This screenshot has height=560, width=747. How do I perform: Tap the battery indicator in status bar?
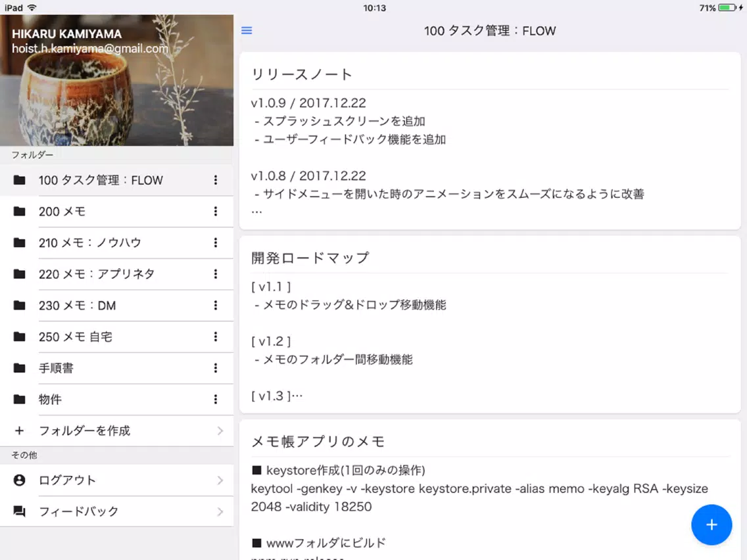tap(727, 8)
